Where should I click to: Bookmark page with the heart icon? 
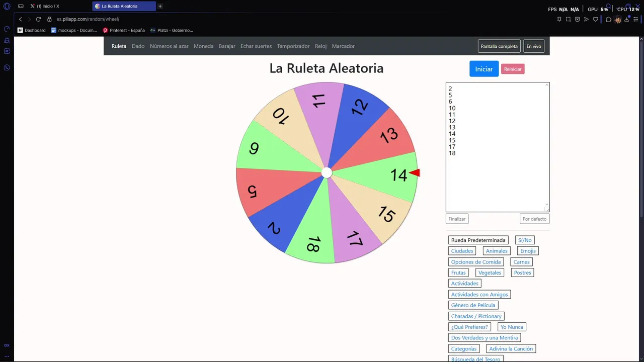pyautogui.click(x=596, y=19)
